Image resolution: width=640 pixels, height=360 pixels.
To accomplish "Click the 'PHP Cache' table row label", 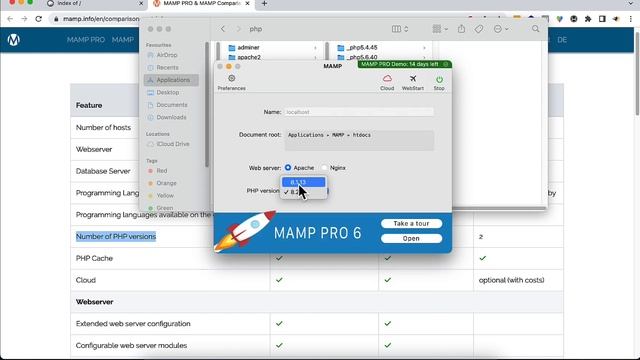I will click(x=94, y=258).
